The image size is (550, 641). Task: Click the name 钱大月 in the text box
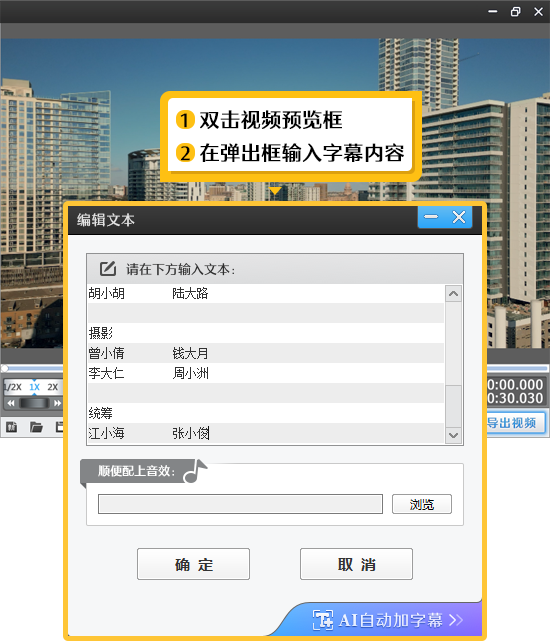pyautogui.click(x=190, y=353)
